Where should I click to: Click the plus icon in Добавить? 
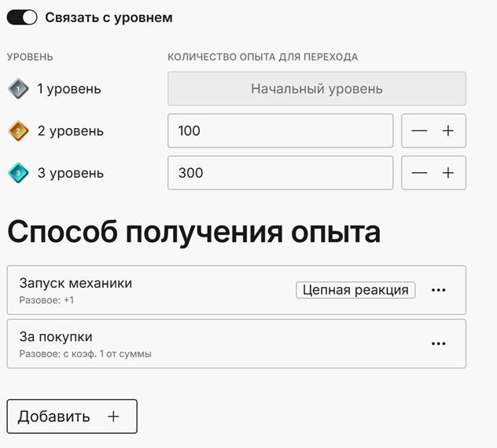pyautogui.click(x=113, y=417)
